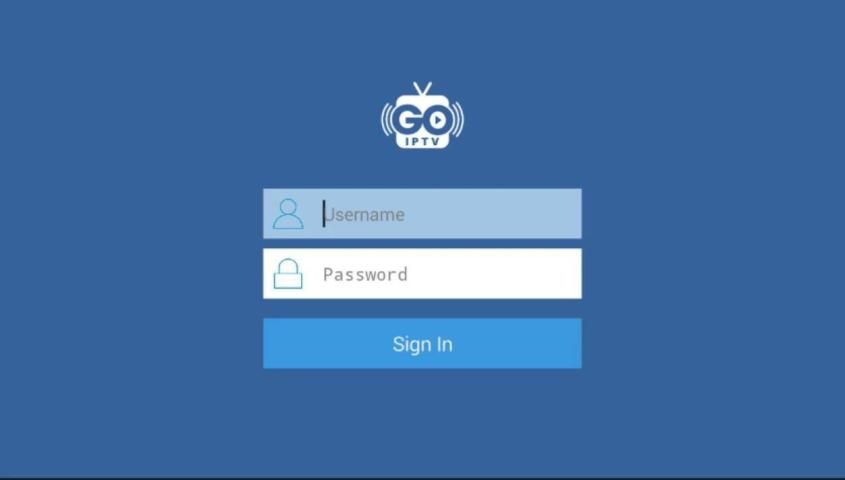Click the Sign In button
The height and width of the screenshot is (480, 845).
(422, 343)
